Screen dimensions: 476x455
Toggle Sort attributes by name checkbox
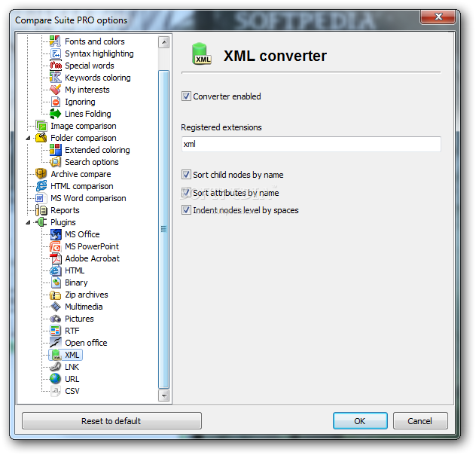tap(186, 192)
